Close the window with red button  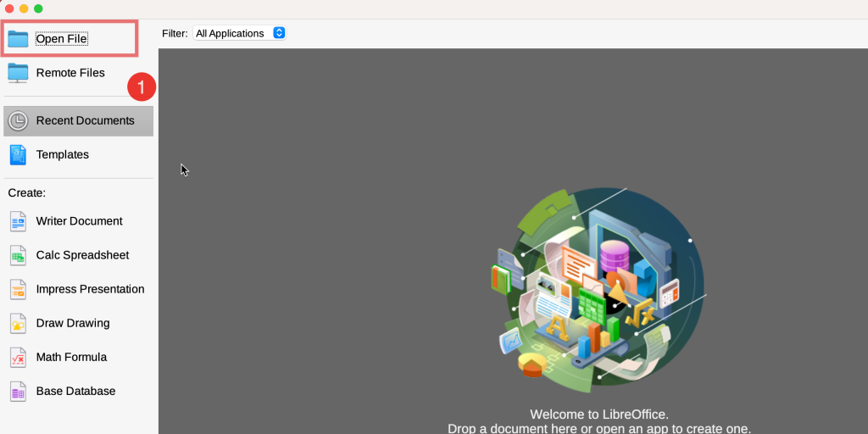9,8
